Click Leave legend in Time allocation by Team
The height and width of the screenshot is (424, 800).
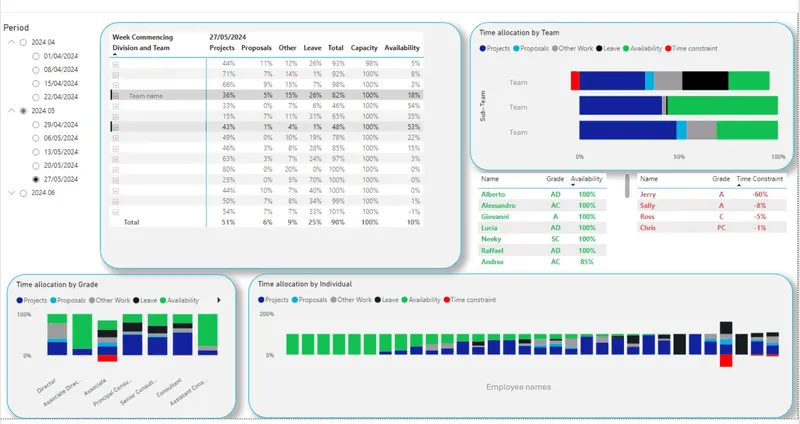pos(608,48)
